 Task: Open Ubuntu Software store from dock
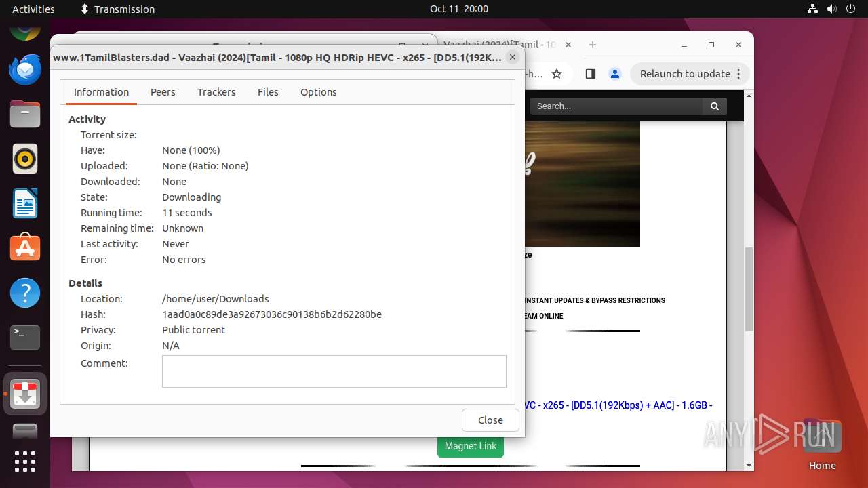click(25, 248)
